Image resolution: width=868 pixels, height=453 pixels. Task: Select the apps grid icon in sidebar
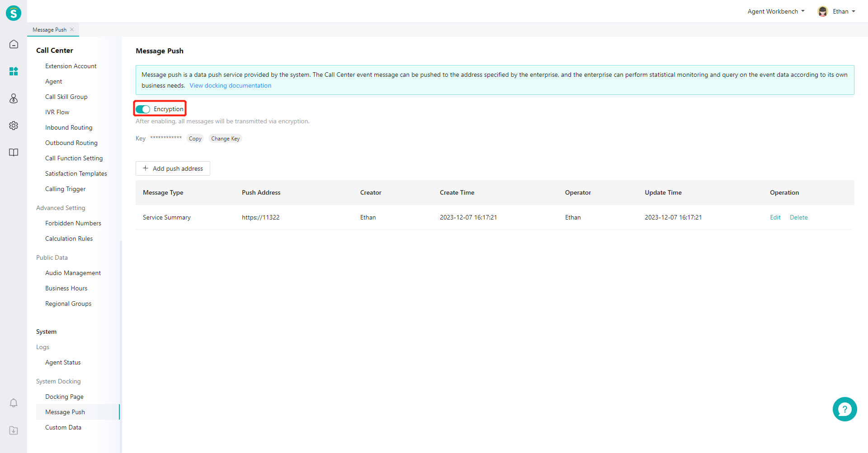click(x=14, y=71)
